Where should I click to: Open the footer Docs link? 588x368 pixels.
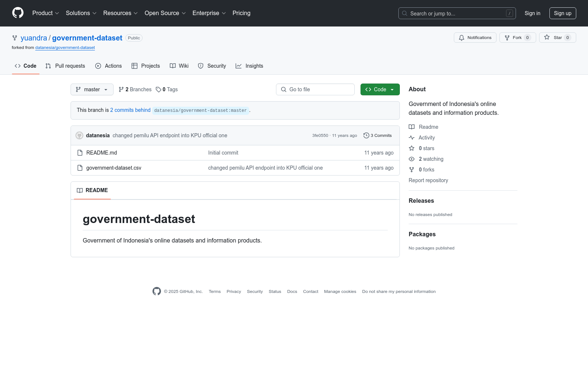pyautogui.click(x=292, y=291)
